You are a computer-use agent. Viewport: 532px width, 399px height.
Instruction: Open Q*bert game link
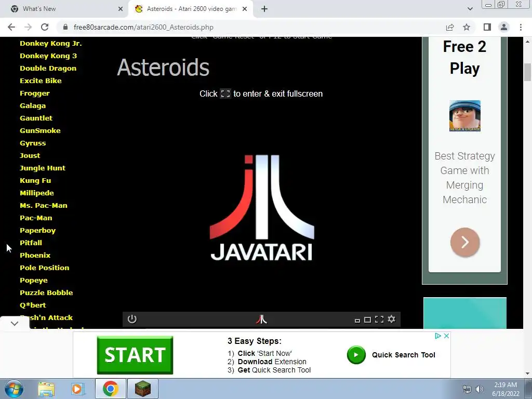[33, 305]
